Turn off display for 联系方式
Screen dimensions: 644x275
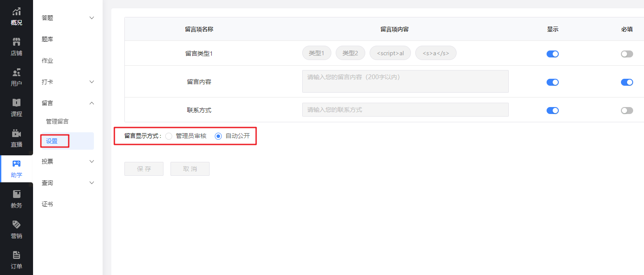coord(553,111)
